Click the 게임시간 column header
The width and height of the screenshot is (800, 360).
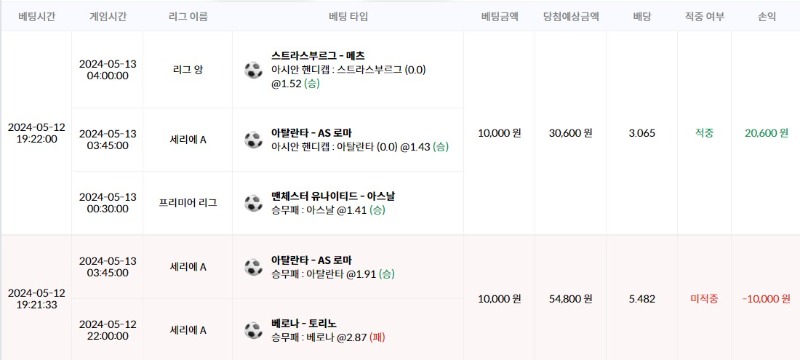click(108, 16)
